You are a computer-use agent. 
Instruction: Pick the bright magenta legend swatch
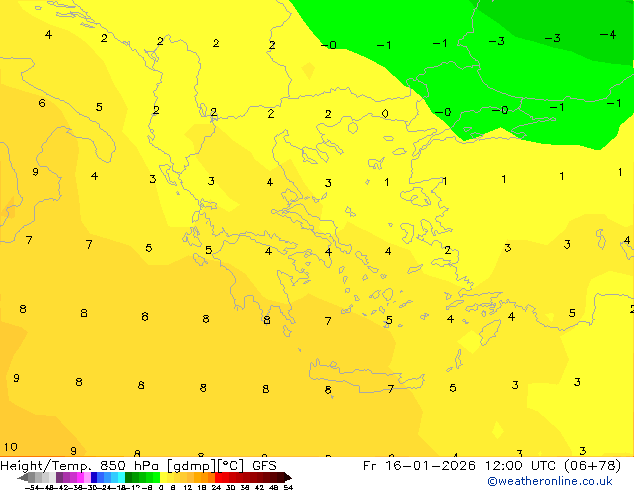[80, 477]
